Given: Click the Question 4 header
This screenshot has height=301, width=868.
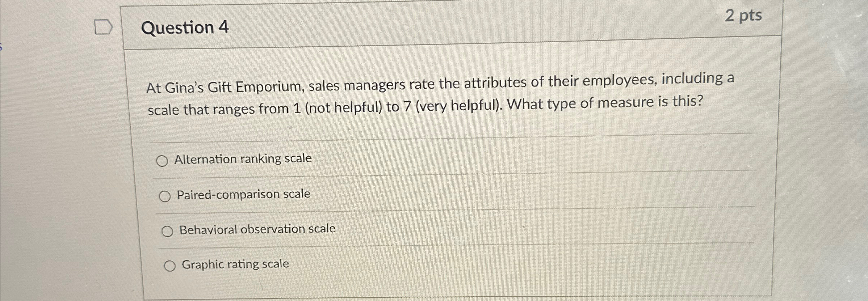Looking at the screenshot, I should click(x=185, y=27).
